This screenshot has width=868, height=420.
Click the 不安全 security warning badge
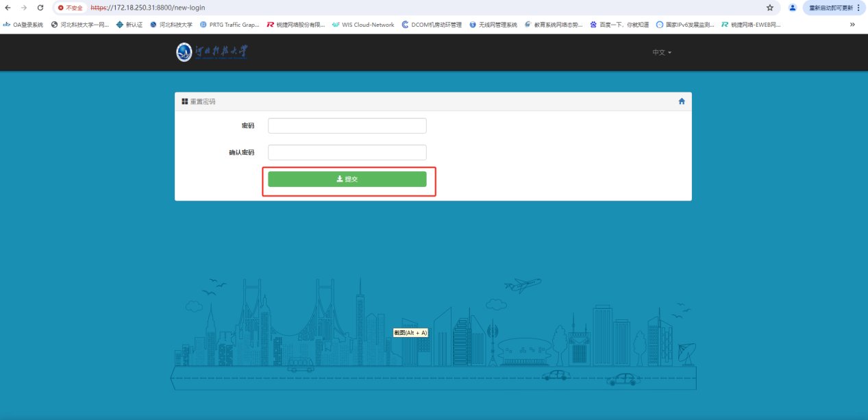click(71, 8)
